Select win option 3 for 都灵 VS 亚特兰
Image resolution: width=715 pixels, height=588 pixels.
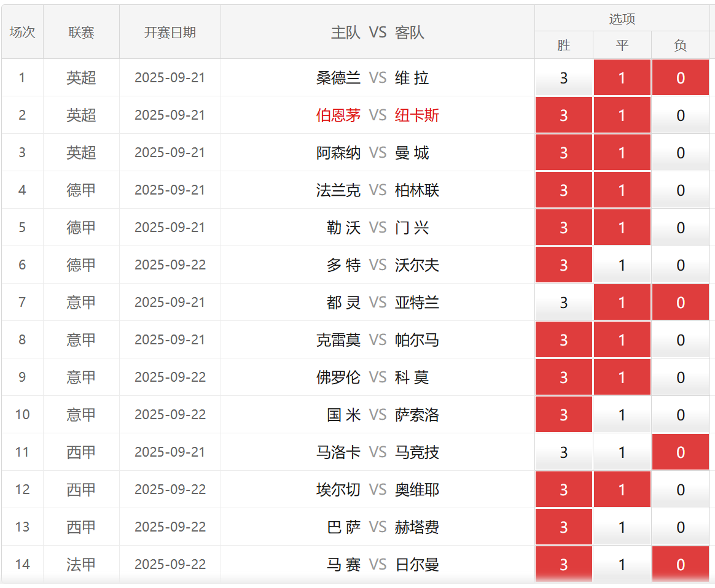[563, 303]
